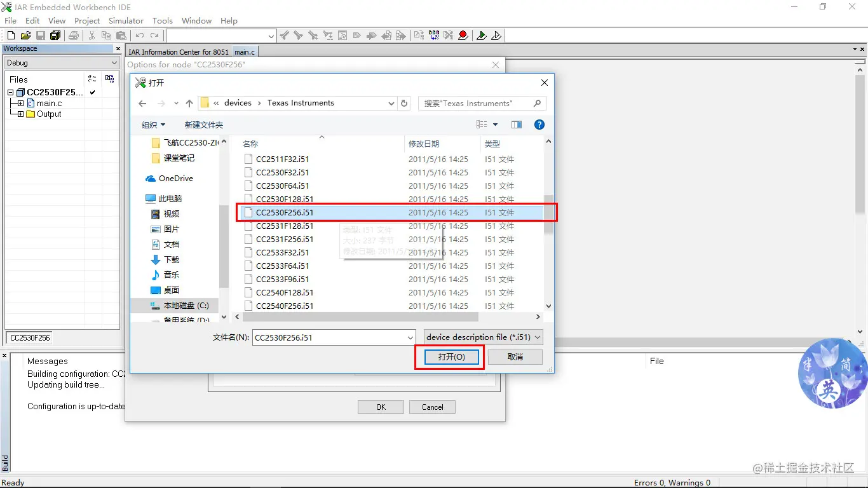Open the Project menu
Viewport: 868px width, 488px height.
pyautogui.click(x=87, y=20)
